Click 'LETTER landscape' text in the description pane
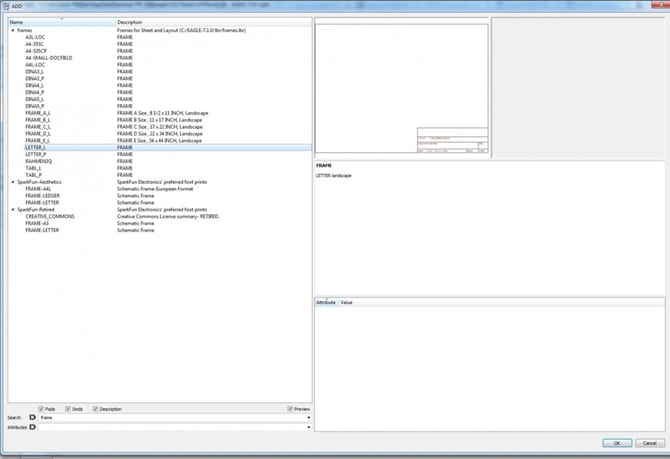Viewport: 670px width, 459px height. pos(333,176)
